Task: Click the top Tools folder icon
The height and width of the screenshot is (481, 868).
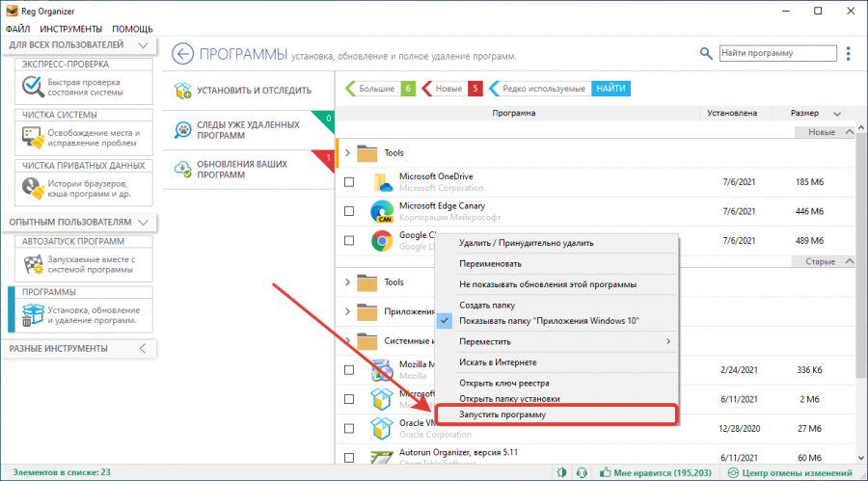Action: (367, 152)
